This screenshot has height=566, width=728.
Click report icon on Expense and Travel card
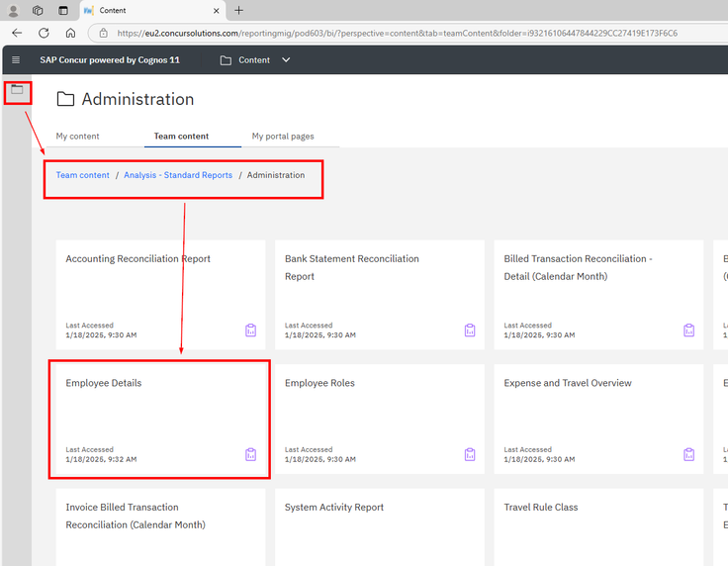coord(689,454)
